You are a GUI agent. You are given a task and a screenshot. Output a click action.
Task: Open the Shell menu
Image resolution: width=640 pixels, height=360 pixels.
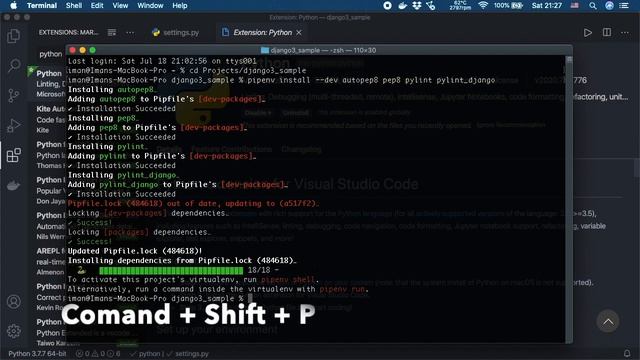click(x=74, y=5)
